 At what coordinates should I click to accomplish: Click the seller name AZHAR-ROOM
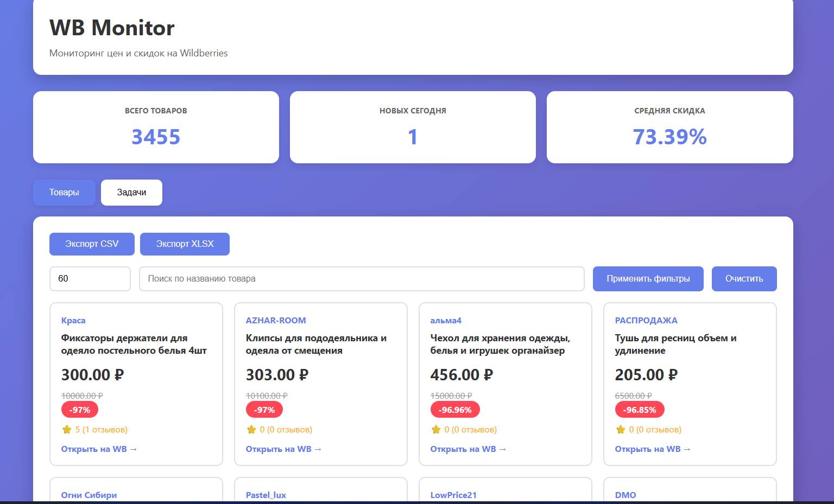[276, 321]
